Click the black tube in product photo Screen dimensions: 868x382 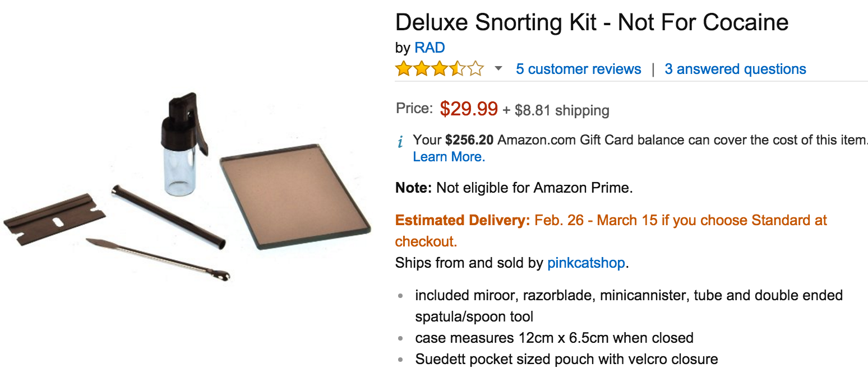(168, 216)
